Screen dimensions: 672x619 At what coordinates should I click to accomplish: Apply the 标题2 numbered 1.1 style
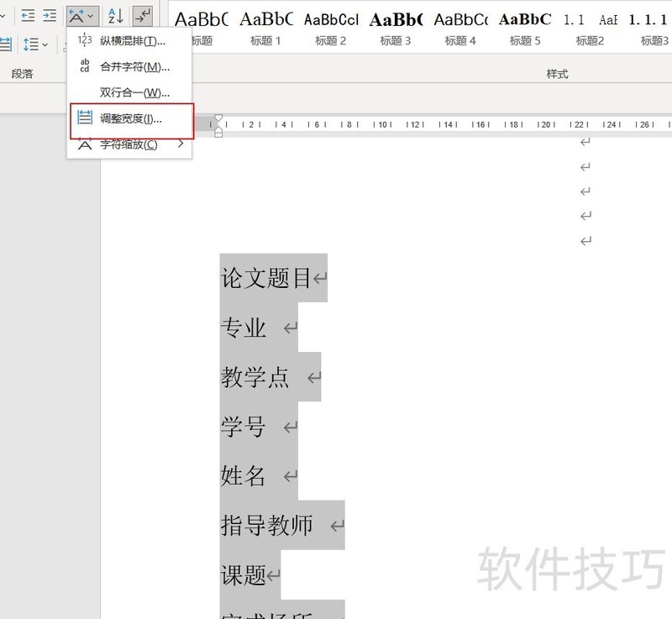pyautogui.click(x=591, y=29)
